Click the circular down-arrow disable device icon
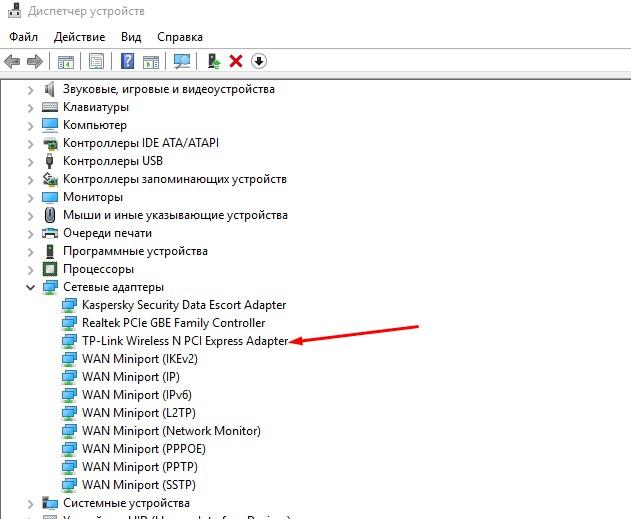The image size is (631, 519). pyautogui.click(x=259, y=62)
